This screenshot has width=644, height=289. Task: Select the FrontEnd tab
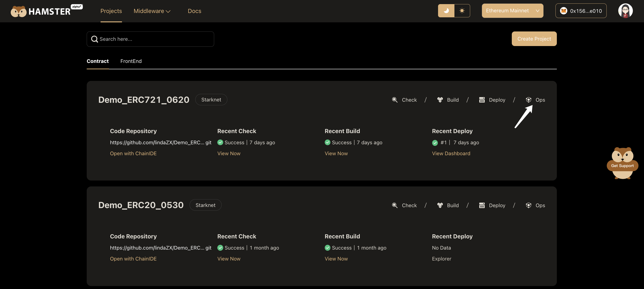[x=131, y=61]
